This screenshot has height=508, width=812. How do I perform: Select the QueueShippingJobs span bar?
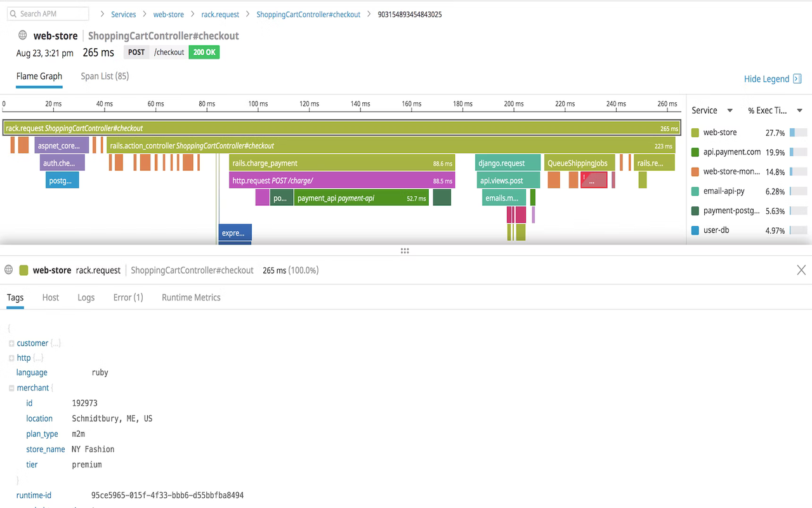[579, 163]
